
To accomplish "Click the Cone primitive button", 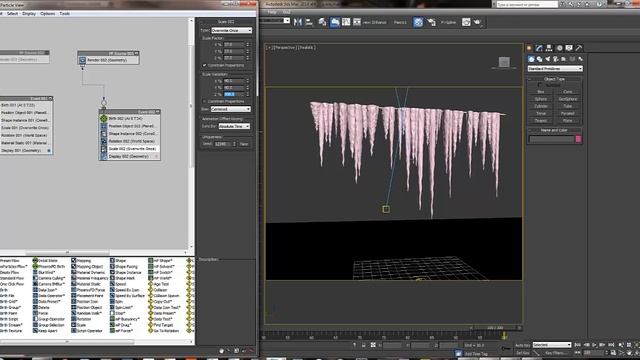I will click(x=568, y=92).
